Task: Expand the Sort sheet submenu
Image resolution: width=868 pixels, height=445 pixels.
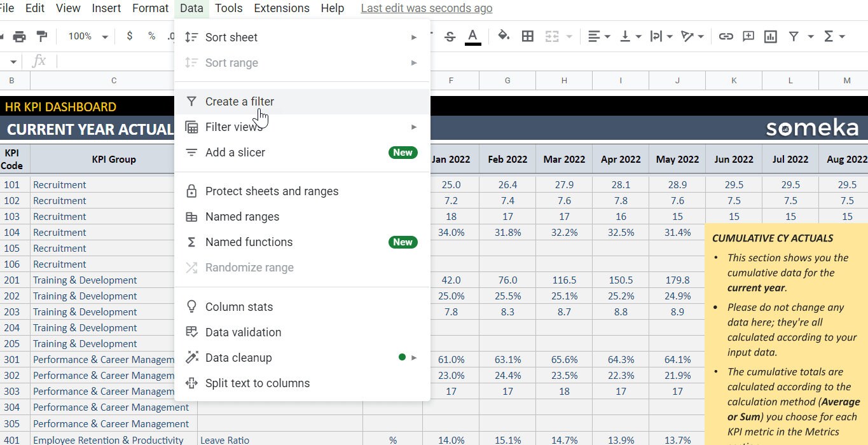Action: point(302,38)
